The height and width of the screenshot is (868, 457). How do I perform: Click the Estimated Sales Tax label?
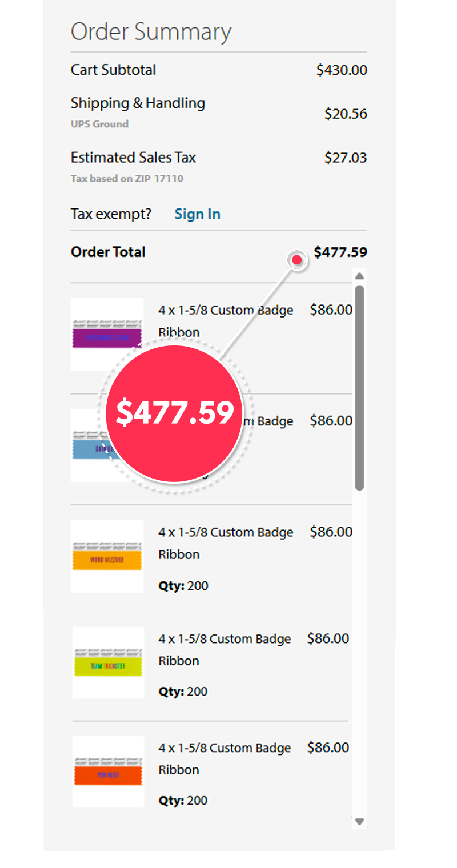click(133, 158)
